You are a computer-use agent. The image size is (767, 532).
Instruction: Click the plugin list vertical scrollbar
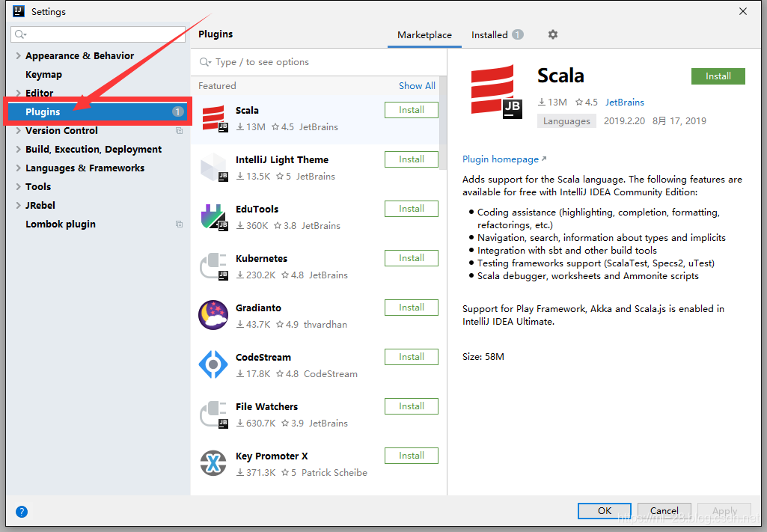[x=443, y=123]
